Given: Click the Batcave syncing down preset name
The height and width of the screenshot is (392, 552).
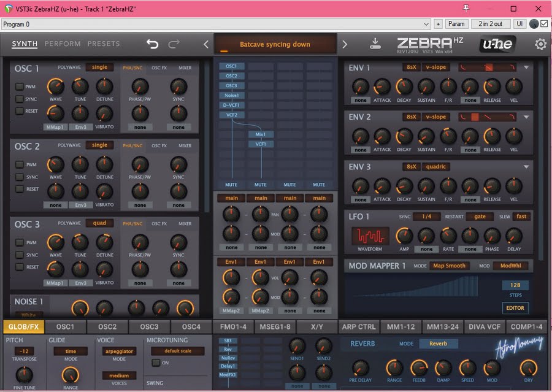Looking at the screenshot, I should point(276,44).
